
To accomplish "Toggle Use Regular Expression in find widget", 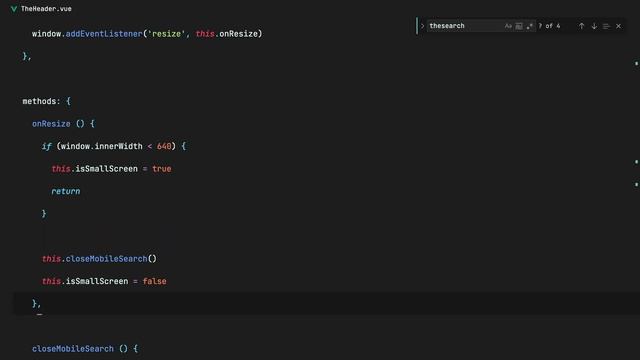I will pos(529,26).
